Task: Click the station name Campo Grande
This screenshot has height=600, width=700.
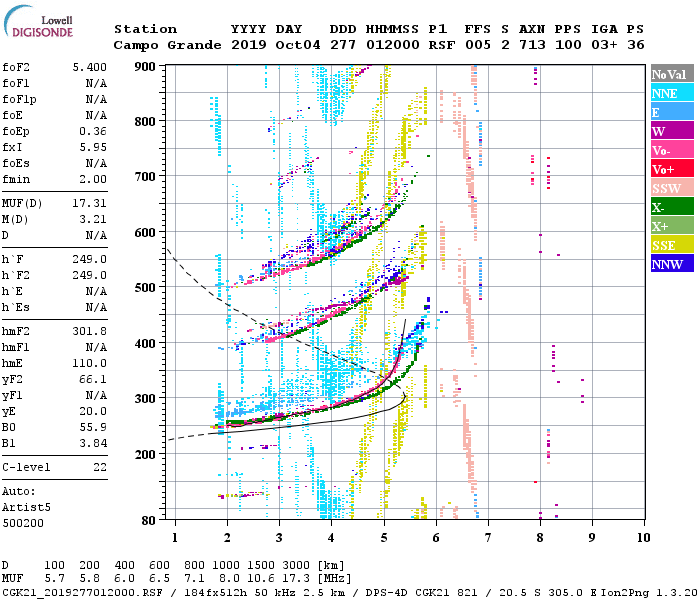Action: pos(167,45)
